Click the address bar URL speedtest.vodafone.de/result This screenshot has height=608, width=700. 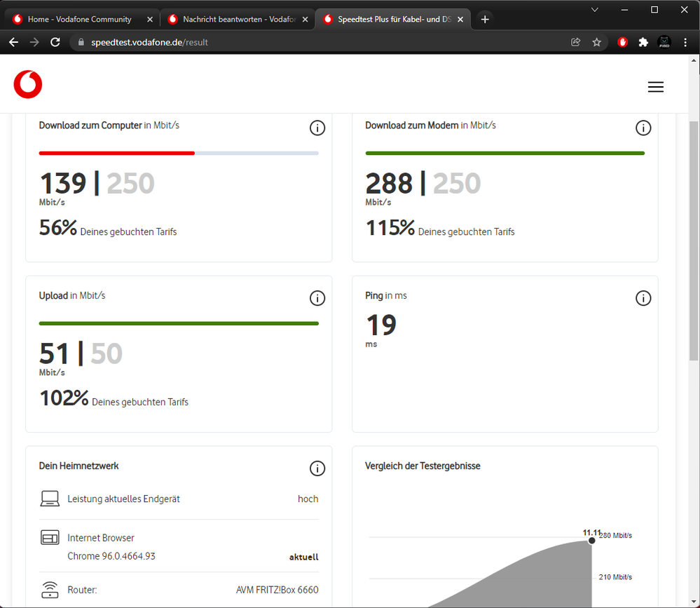pos(149,42)
